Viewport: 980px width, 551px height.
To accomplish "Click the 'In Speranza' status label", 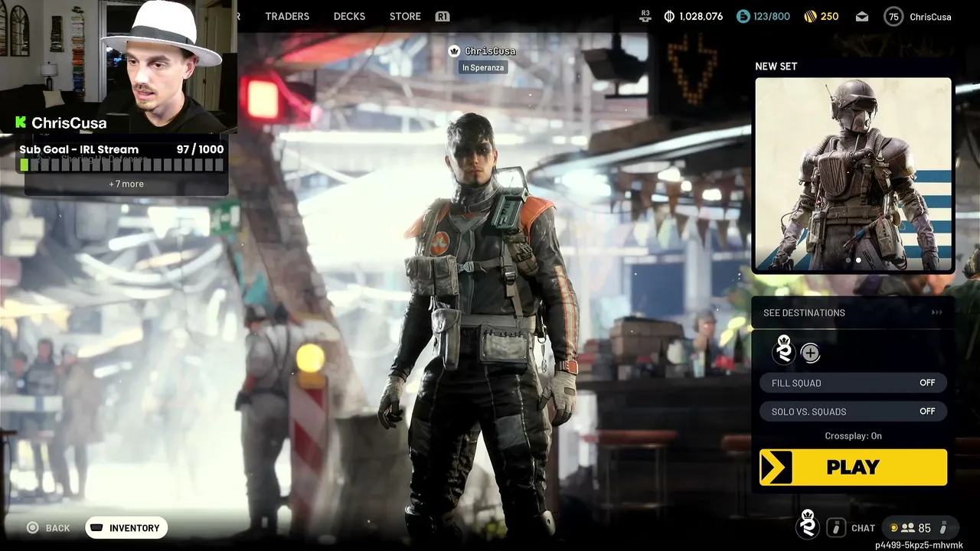I will (483, 67).
